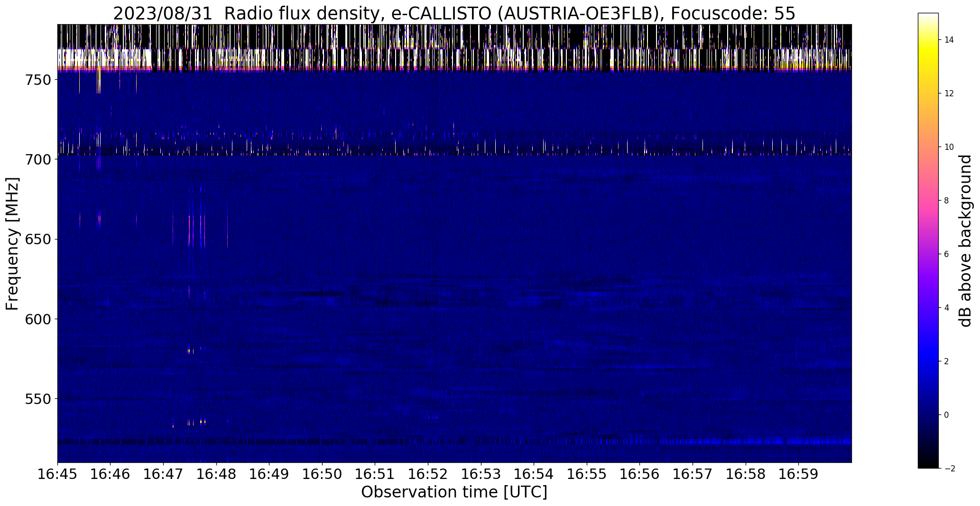Click the yellow spot near 580 MHz at 16:47:30
The width and height of the screenshot is (980, 506).
(189, 351)
